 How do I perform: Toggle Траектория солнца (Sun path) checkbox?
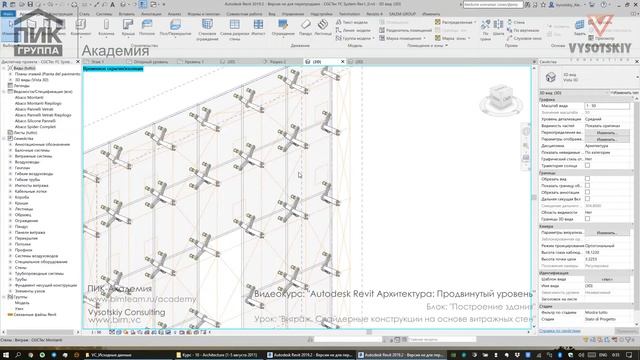tap(587, 165)
